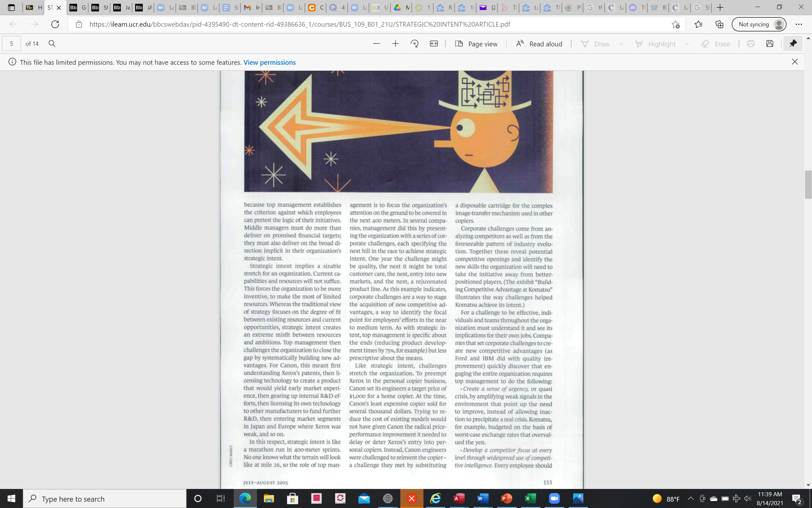812x508 pixels.
Task: Open Zoom from the taskbar
Action: [554, 498]
